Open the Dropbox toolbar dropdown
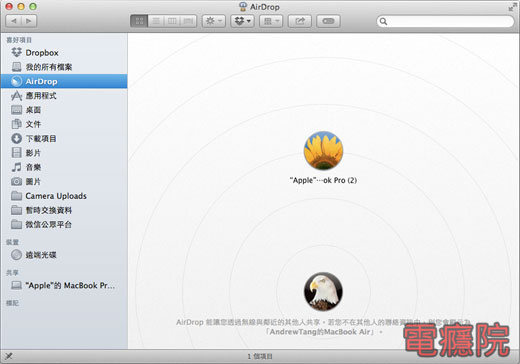 click(243, 21)
